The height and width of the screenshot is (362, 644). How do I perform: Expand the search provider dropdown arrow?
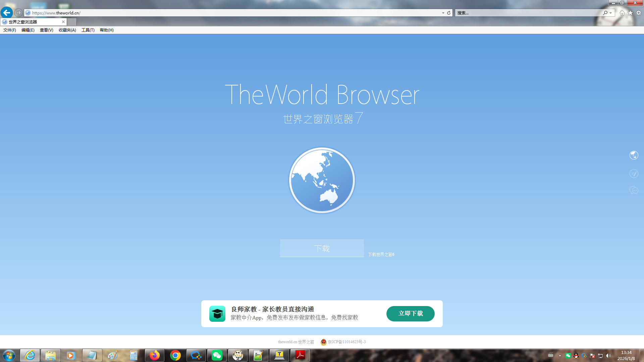pos(611,13)
